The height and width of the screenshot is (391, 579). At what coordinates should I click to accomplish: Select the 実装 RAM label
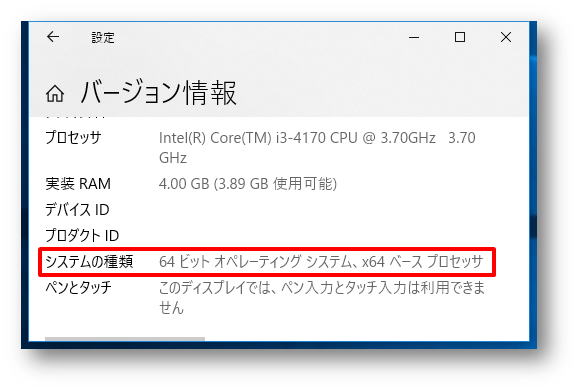(78, 184)
